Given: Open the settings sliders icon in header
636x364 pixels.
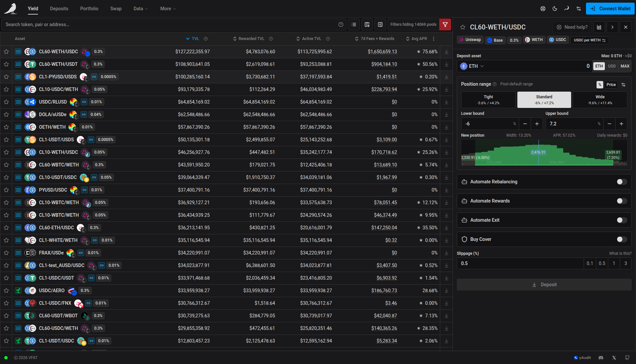Looking at the screenshot, I should pyautogui.click(x=579, y=9).
